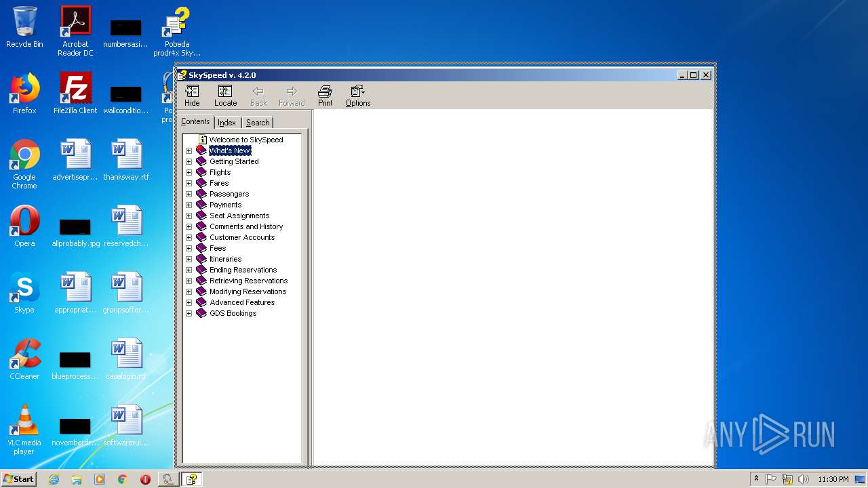
Task: Select the What's New book icon
Action: coord(201,150)
